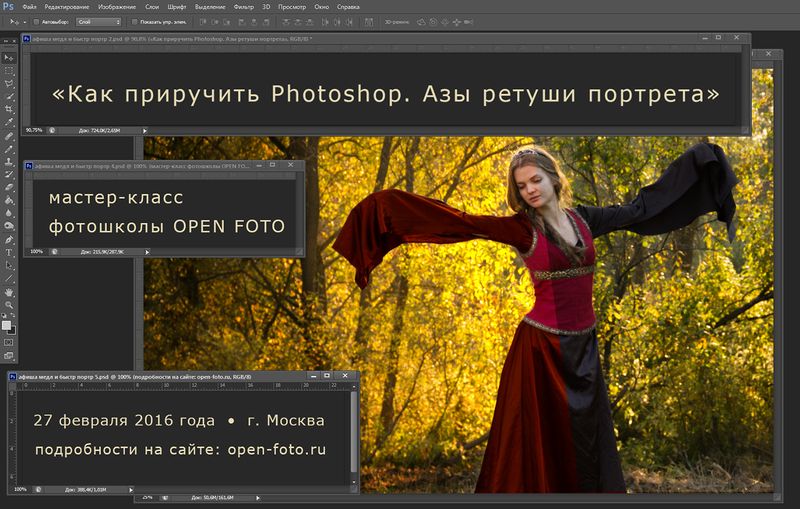The image size is (800, 509).
Task: Click the 90,75% zoom field in the top document
Action: pyautogui.click(x=34, y=131)
